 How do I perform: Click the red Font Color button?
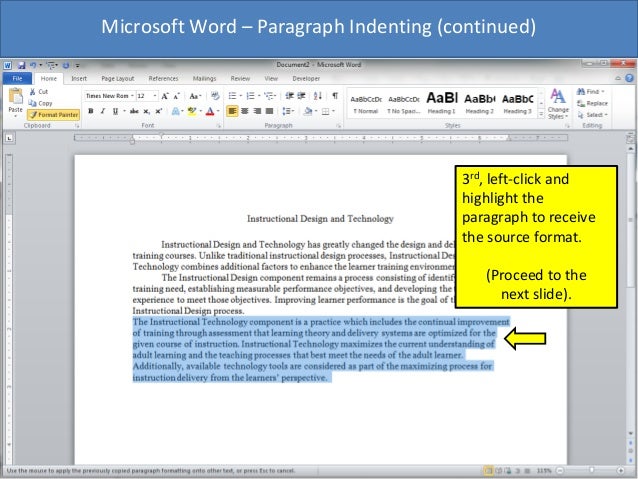coord(210,111)
